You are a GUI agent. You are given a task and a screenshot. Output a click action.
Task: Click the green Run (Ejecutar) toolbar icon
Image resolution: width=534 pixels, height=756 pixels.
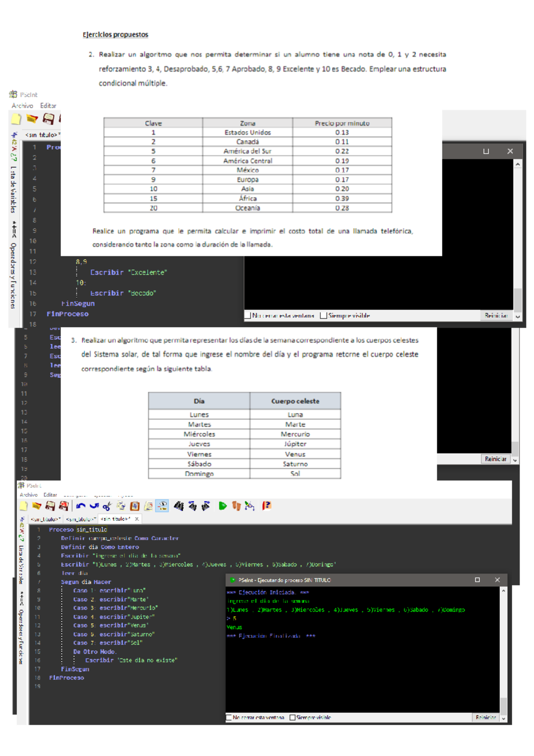point(222,506)
